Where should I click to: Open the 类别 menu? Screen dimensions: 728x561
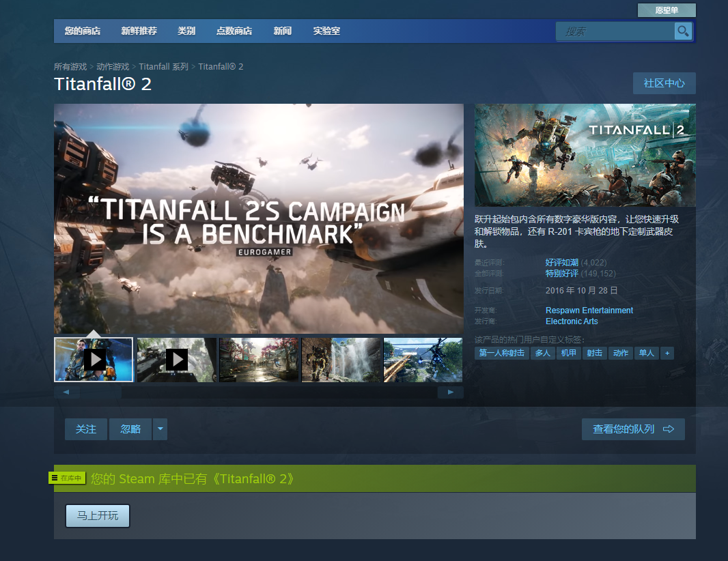point(186,31)
